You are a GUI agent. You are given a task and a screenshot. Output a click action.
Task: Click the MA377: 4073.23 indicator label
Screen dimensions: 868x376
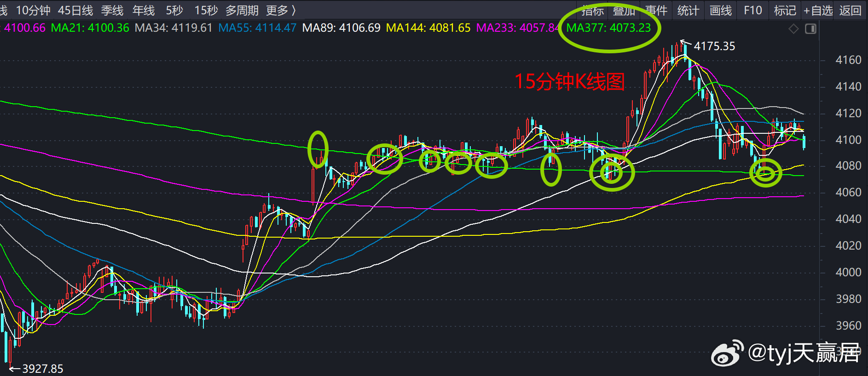pos(608,28)
